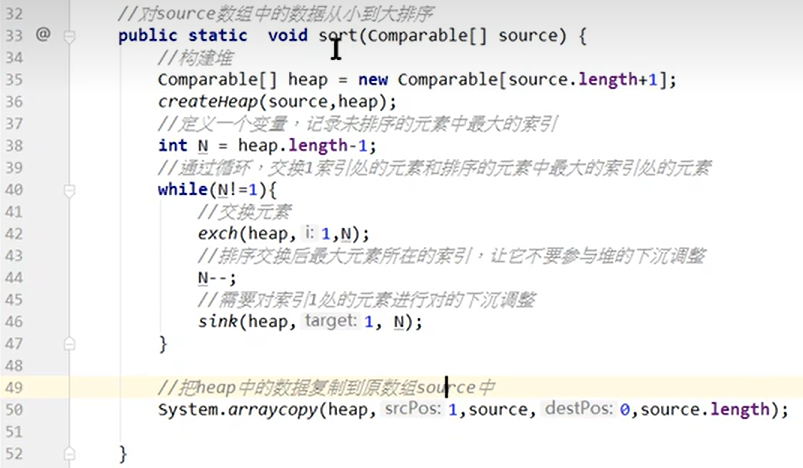This screenshot has height=468, width=803.
Task: Click the 'int' keyword on line 38
Action: pyautogui.click(x=173, y=145)
